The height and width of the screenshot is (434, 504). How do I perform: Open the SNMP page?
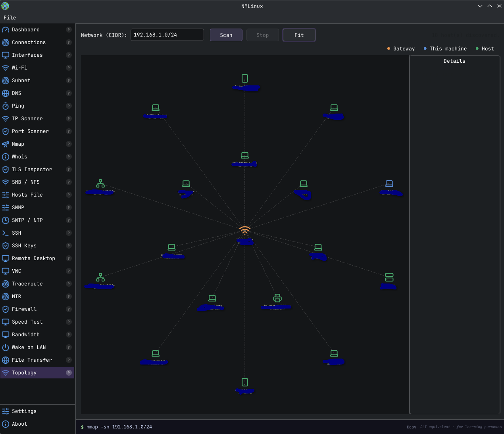click(37, 208)
